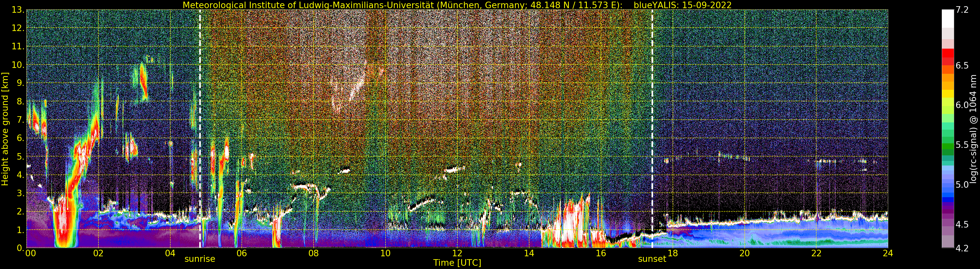Click the time axis tick '00'
Image resolution: width=980 pixels, height=269 pixels.
(x=30, y=253)
